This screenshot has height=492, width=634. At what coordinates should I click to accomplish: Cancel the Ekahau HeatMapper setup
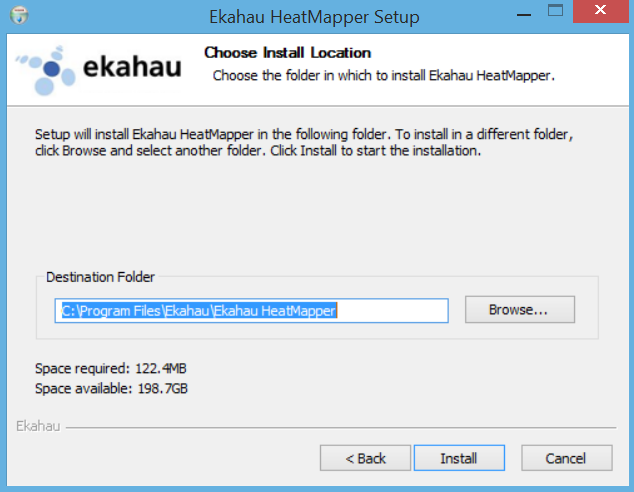pos(566,458)
